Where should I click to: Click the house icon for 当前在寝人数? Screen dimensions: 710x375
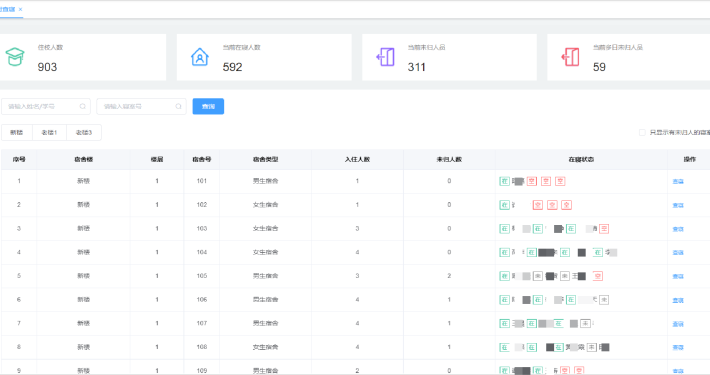(200, 57)
